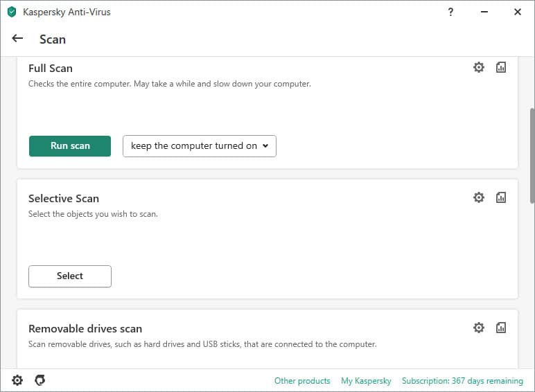535x392 pixels.
Task: Minimize the Kaspersky Anti-Virus window
Action: [484, 12]
